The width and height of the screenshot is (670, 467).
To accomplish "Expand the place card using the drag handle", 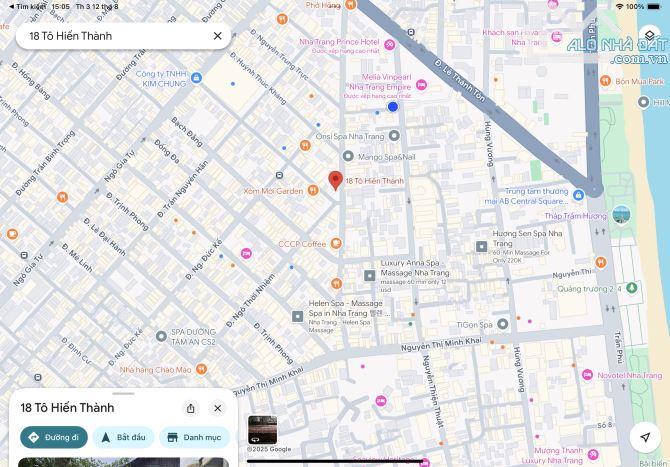I will click(124, 394).
